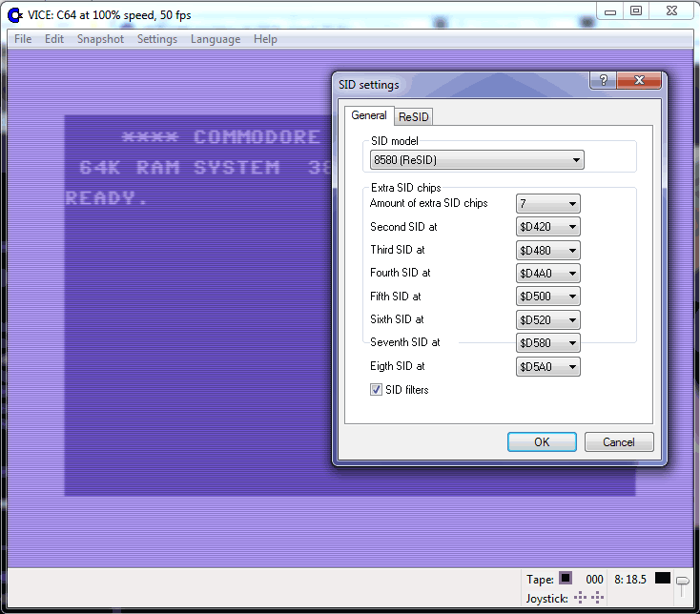Viewport: 700px width, 614px height.
Task: Click the Second SID at label
Action: click(403, 227)
